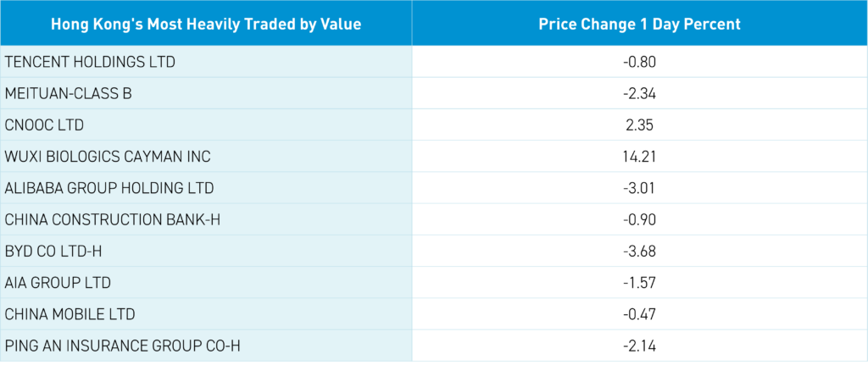
Task: Click Alibaba's -3.01 price change
Action: 639,188
